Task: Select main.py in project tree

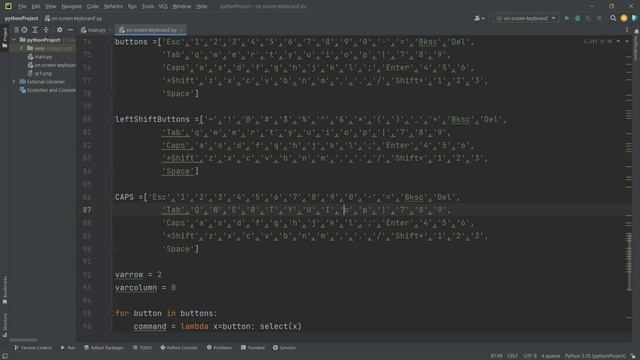Action: coord(40,57)
